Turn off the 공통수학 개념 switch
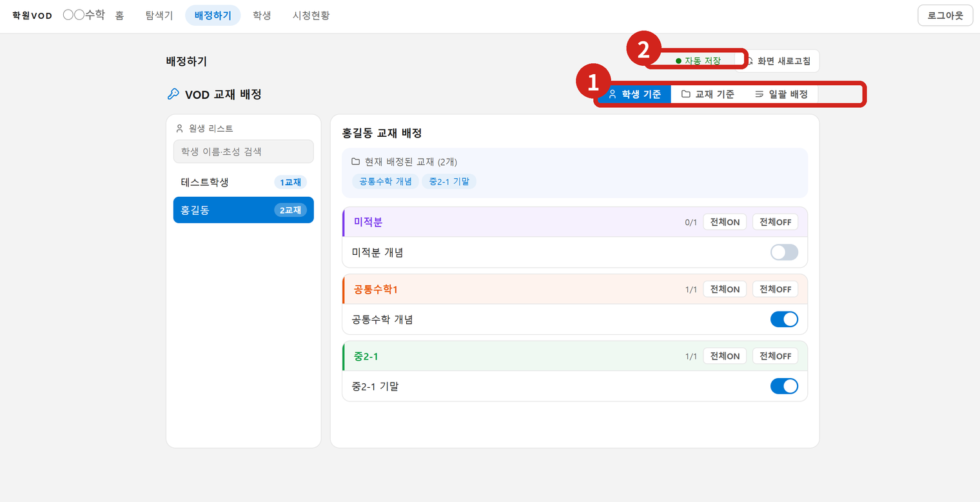Image resolution: width=980 pixels, height=502 pixels. (x=784, y=319)
